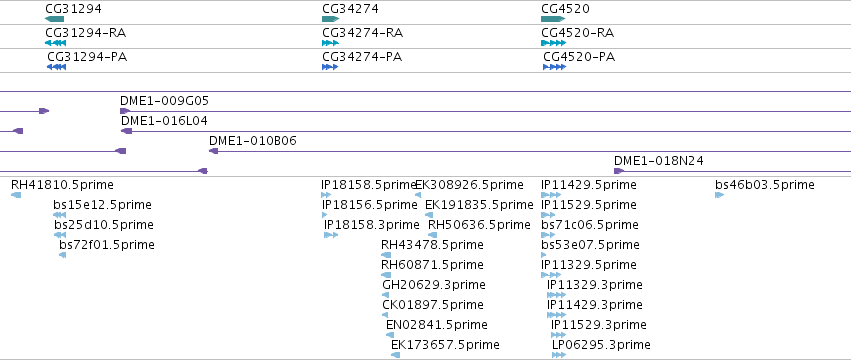
Task: Select the IP18158.3prime EST arrows
Action: coord(331,235)
